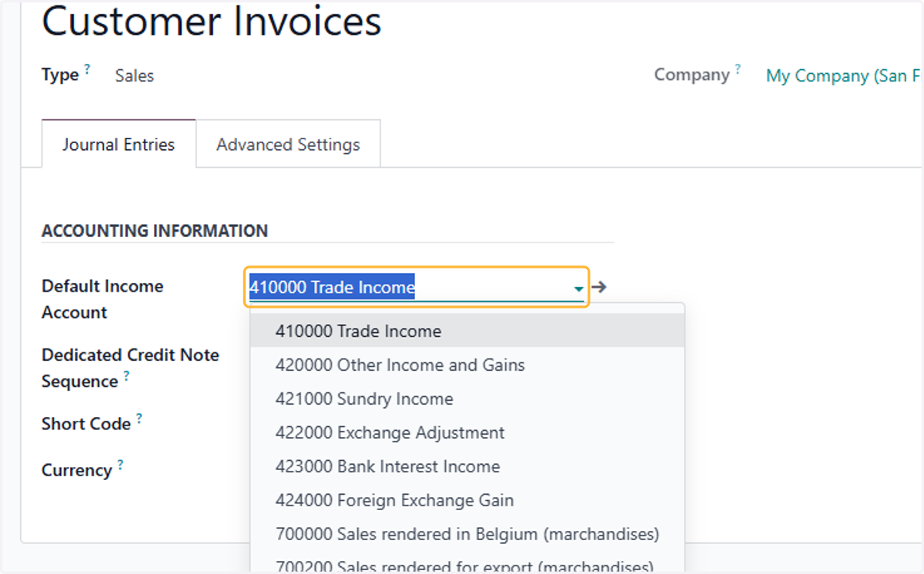Click the Default Income Account label
The height and width of the screenshot is (574, 924).
point(102,299)
